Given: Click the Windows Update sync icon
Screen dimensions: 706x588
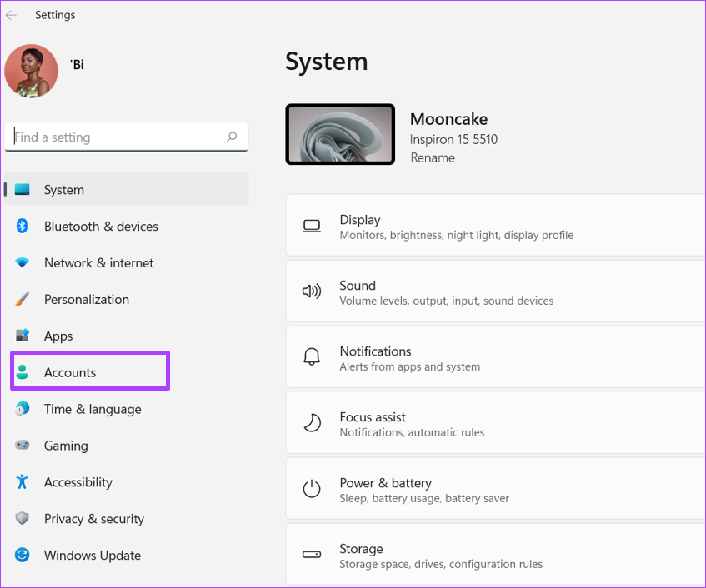Looking at the screenshot, I should click(22, 555).
